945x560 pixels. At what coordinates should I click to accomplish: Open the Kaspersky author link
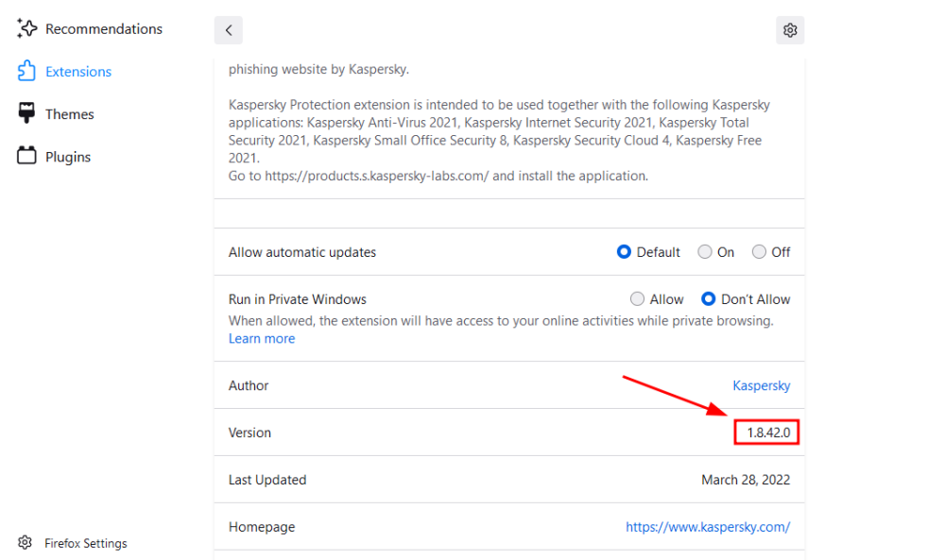click(762, 385)
